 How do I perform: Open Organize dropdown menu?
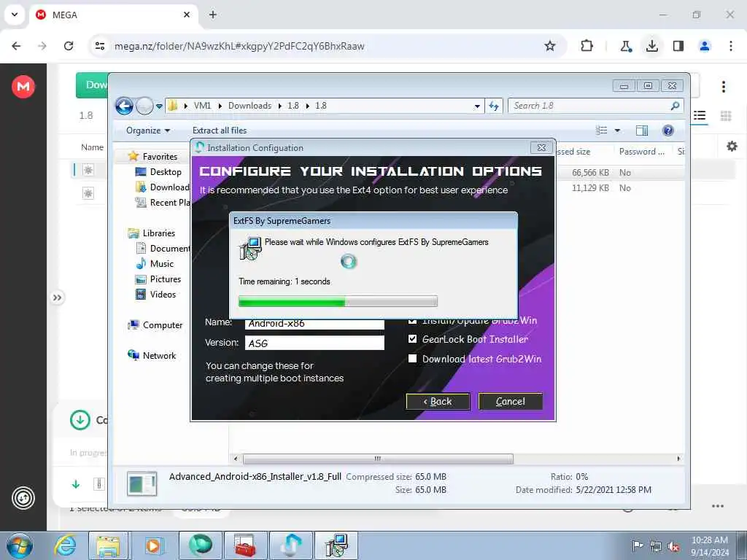click(x=147, y=131)
